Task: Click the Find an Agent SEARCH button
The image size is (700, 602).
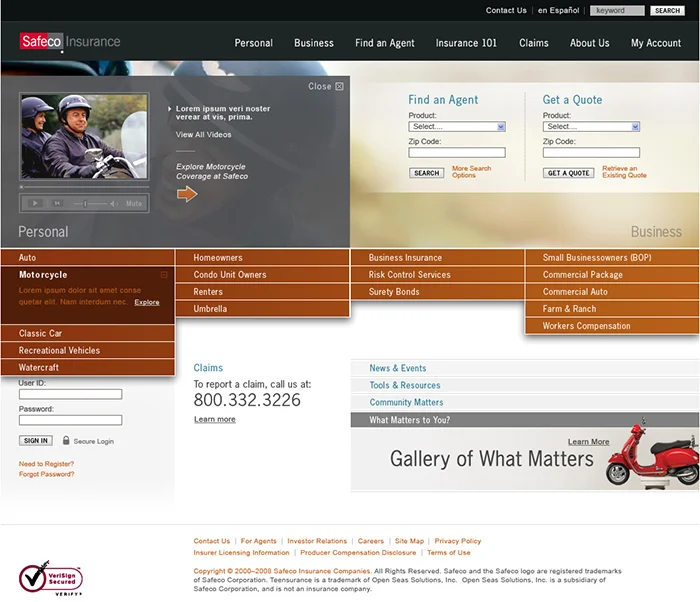Action: [x=426, y=173]
